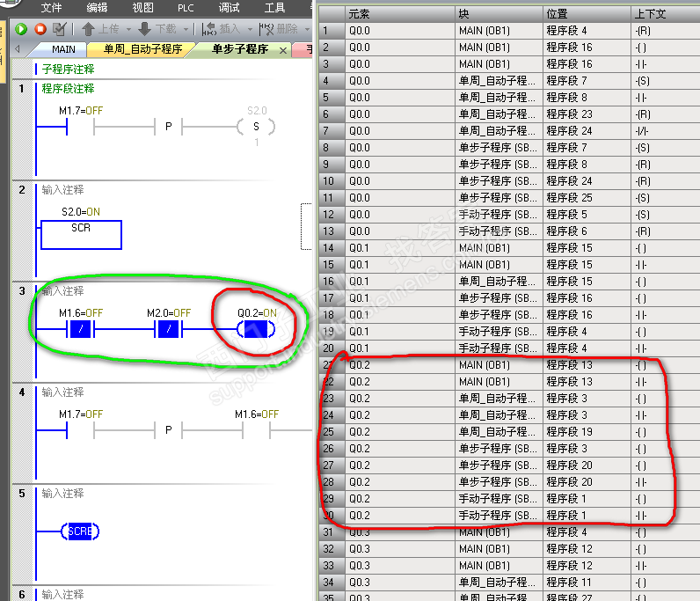Click the Insert toolbar icon
The image size is (700, 601).
209,29
